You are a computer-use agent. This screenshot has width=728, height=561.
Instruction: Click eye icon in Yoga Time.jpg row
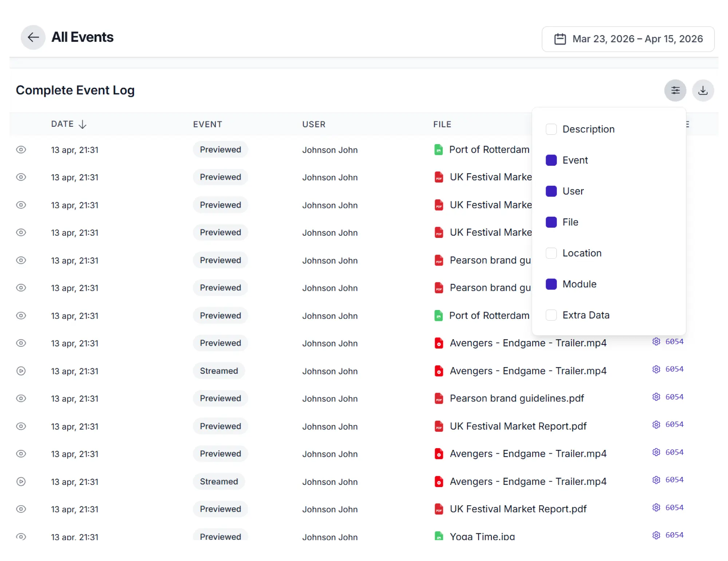coord(21,537)
